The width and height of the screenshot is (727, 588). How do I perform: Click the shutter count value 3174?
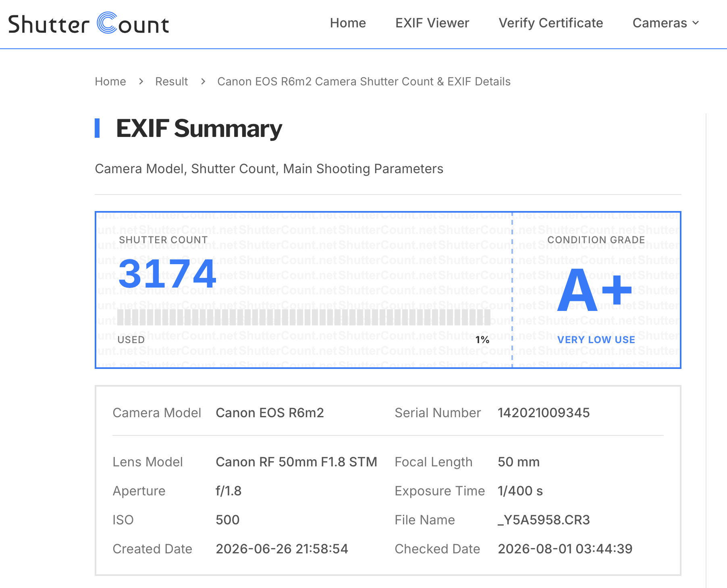click(x=167, y=274)
